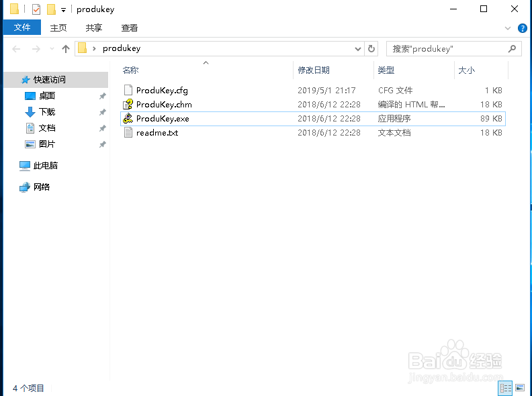Image resolution: width=532 pixels, height=396 pixels.
Task: Select the ProduKey.cfg file icon
Action: (128, 90)
